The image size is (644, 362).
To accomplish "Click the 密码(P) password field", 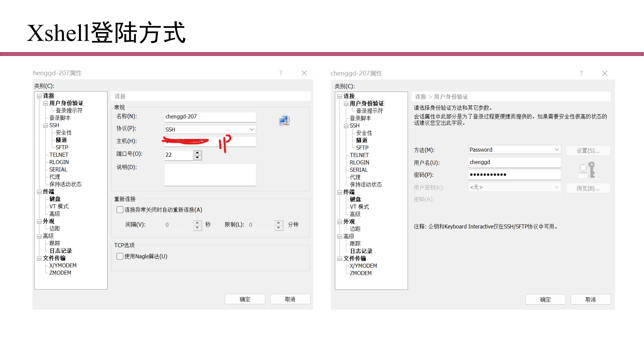I will click(515, 175).
